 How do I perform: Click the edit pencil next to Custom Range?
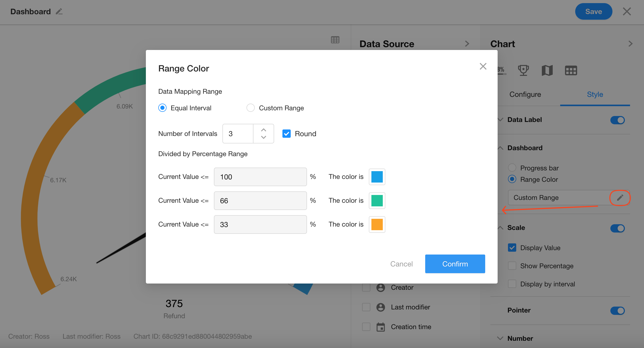click(620, 198)
